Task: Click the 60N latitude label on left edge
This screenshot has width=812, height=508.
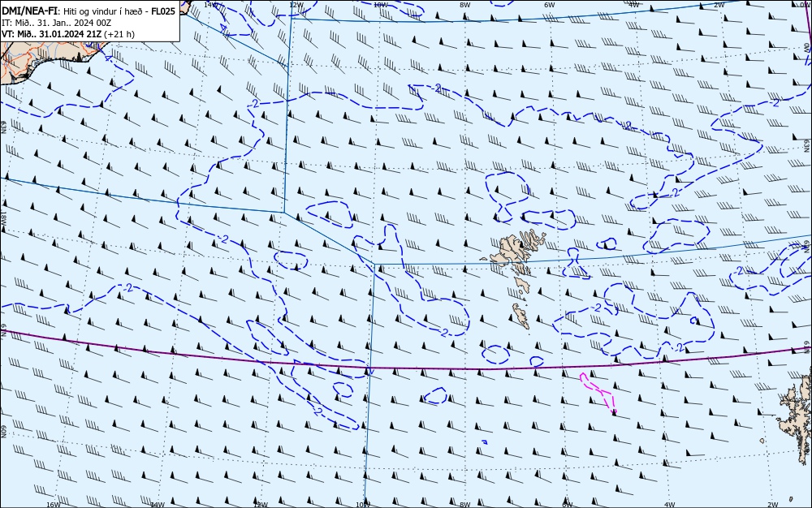Action: point(3,432)
